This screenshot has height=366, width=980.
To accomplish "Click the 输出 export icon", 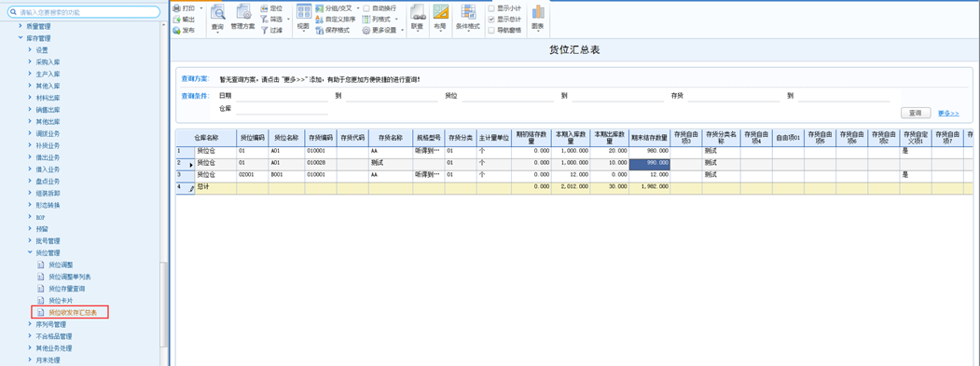I will point(177,20).
